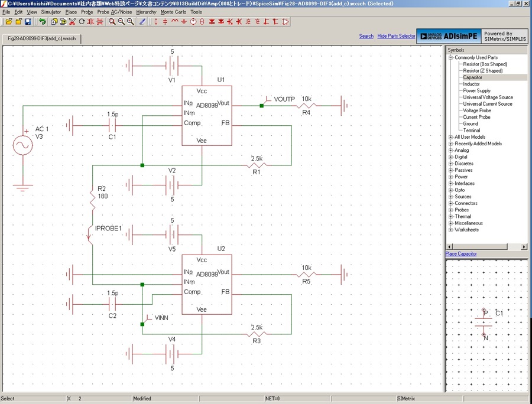Place a resistor from the toolbar
532x404 pixels.
tap(156, 22)
